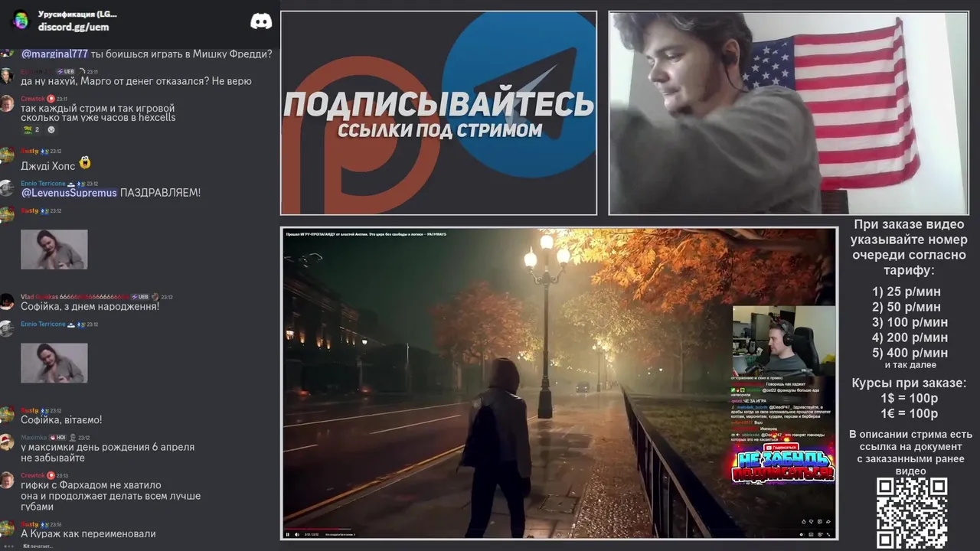Click the reaction with count 2
The height and width of the screenshot is (551, 980).
[31, 129]
